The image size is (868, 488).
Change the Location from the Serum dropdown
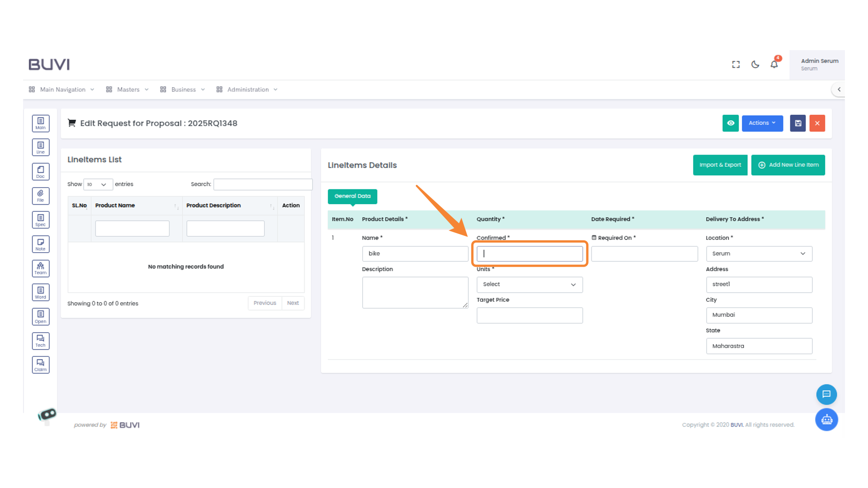pos(759,253)
